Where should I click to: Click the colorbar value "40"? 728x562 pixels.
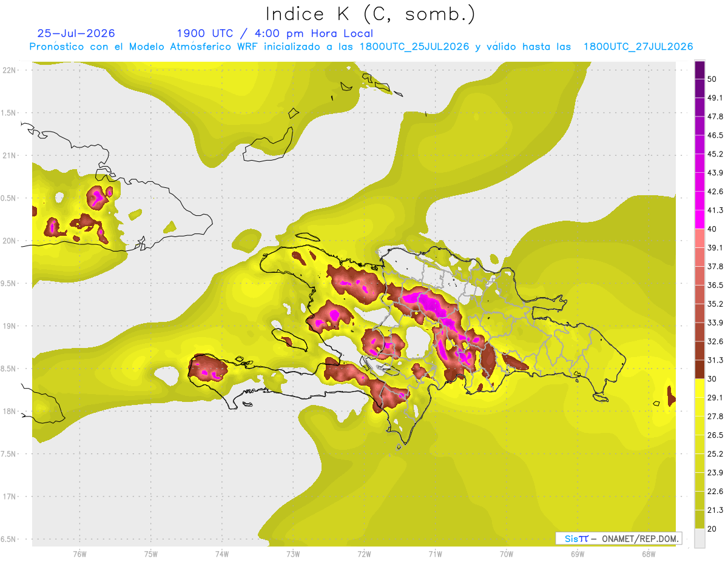click(x=712, y=229)
